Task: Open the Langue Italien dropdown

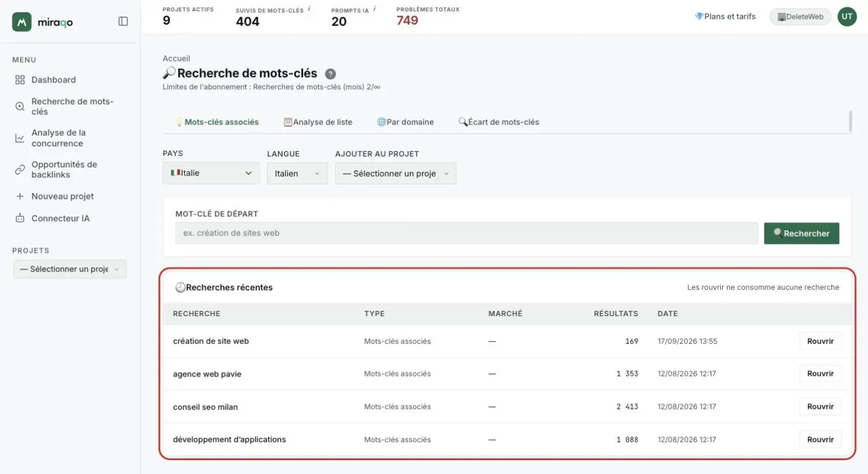Action: tap(297, 173)
